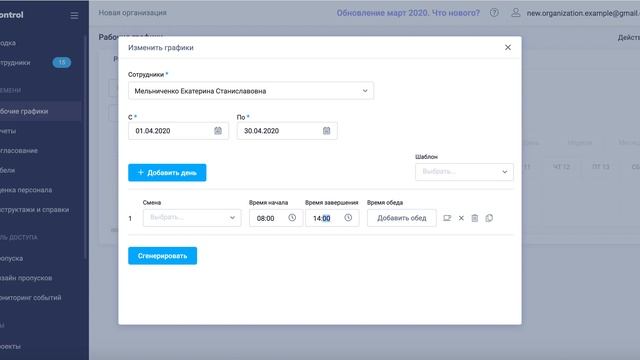This screenshot has height=360, width=640.
Task: Click the Добавить день button
Action: [x=167, y=173]
